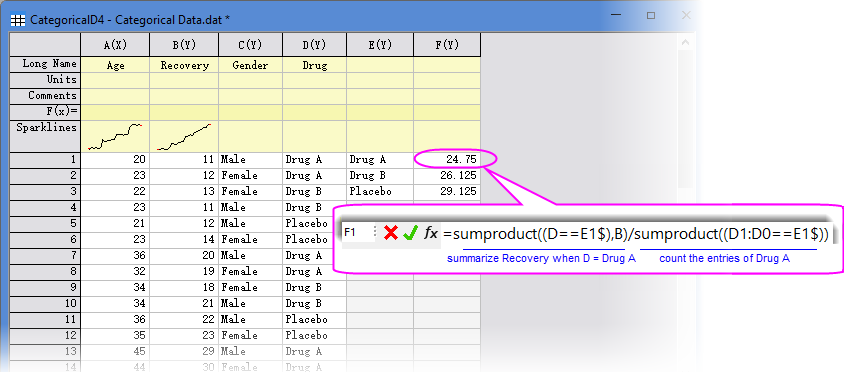The height and width of the screenshot is (372, 844).
Task: Click the Age column sparkline thumbnail
Action: pyautogui.click(x=115, y=137)
